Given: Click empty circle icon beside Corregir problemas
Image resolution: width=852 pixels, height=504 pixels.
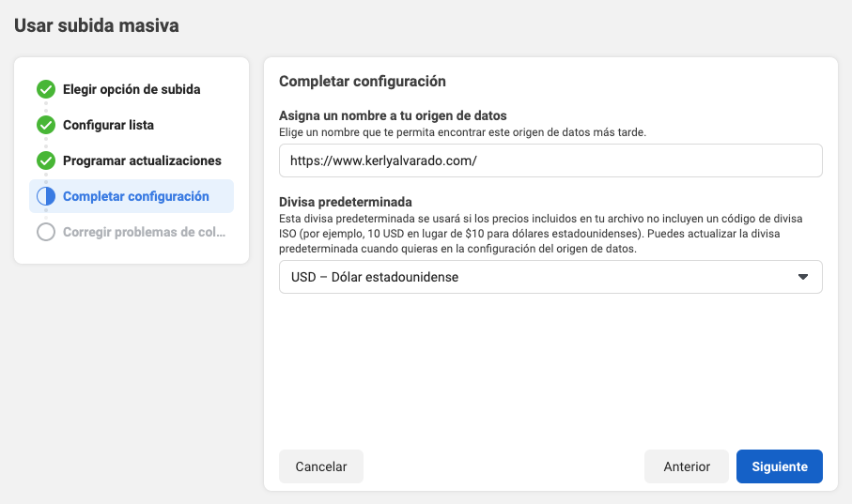Looking at the screenshot, I should coord(46,232).
